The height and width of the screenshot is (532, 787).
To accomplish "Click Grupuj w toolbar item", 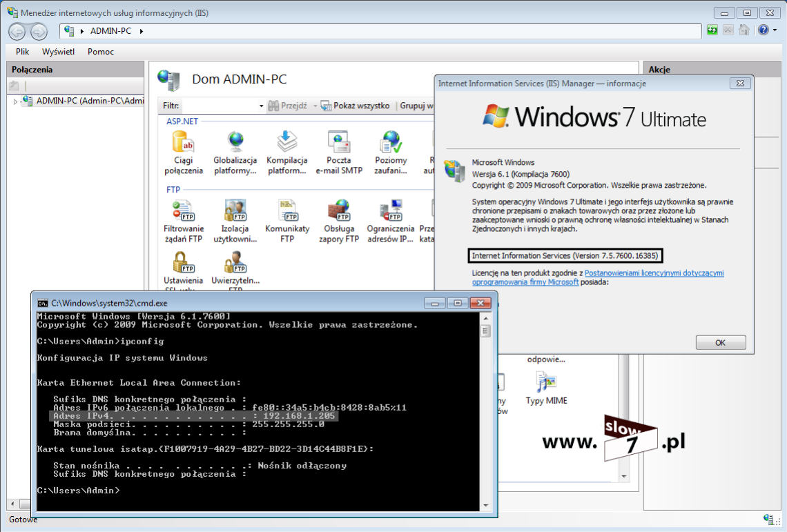I will coord(416,106).
